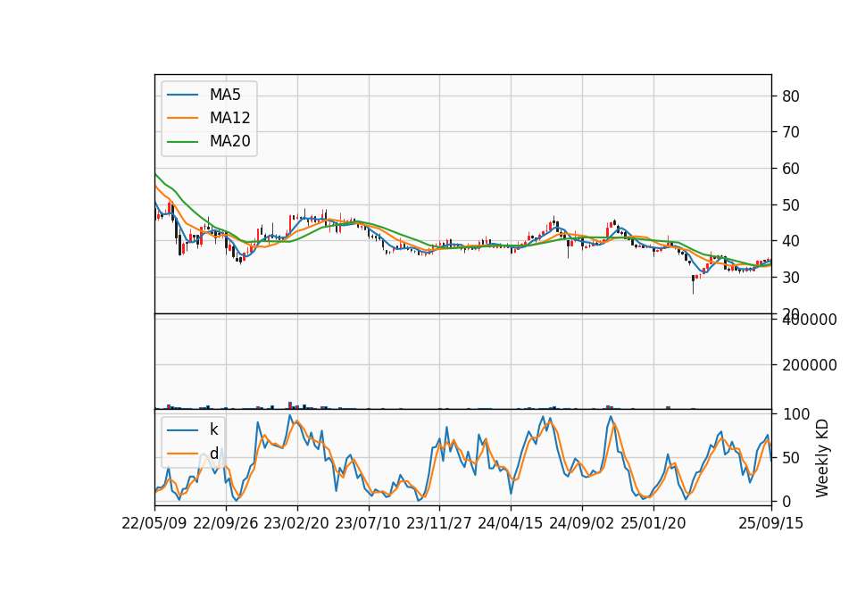Screen dimensions: 857x616
Task: Click the 22/05/09 date label
Action: point(154,523)
